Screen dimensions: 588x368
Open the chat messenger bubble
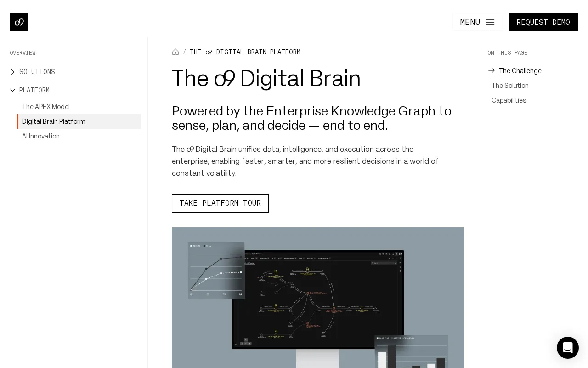coord(568,348)
